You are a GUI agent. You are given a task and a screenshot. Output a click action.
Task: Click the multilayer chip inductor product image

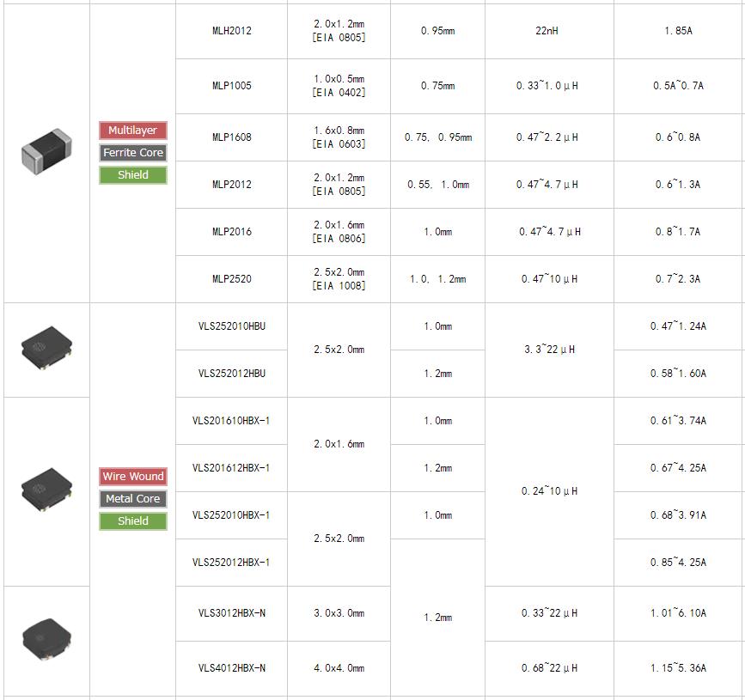[46, 151]
